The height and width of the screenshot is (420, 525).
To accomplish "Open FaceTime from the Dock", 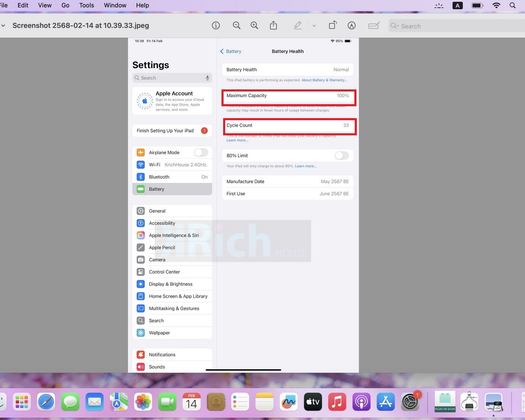I will point(167,402).
